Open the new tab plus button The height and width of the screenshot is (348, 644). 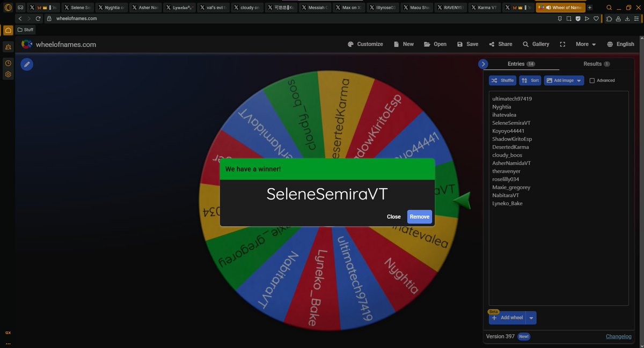click(x=590, y=8)
